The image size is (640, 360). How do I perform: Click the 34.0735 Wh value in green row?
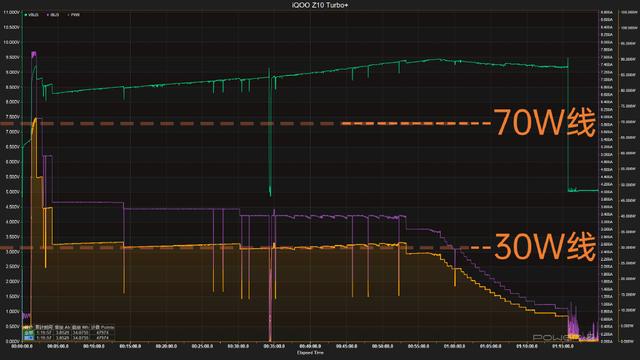[x=80, y=333]
